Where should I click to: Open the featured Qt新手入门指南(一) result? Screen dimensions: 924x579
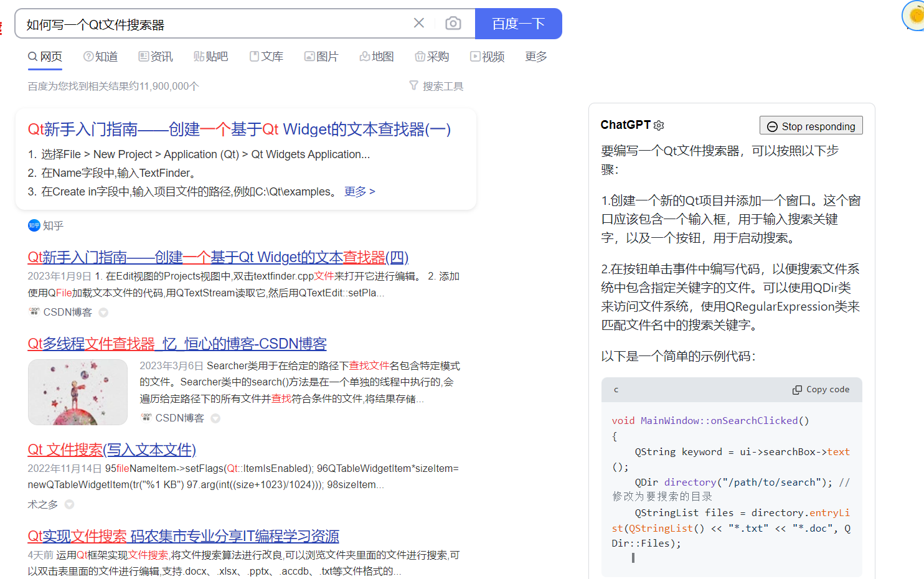coord(239,129)
